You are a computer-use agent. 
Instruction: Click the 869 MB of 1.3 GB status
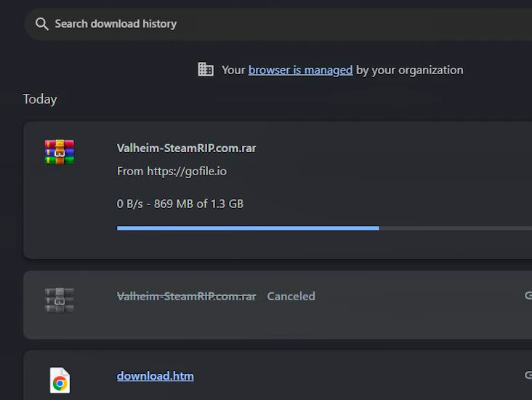(180, 204)
